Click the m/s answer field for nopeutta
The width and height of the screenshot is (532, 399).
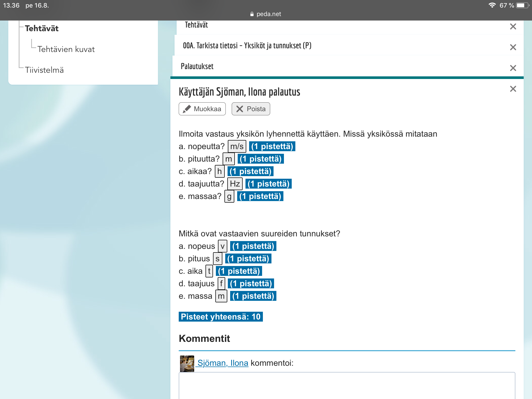237,146
